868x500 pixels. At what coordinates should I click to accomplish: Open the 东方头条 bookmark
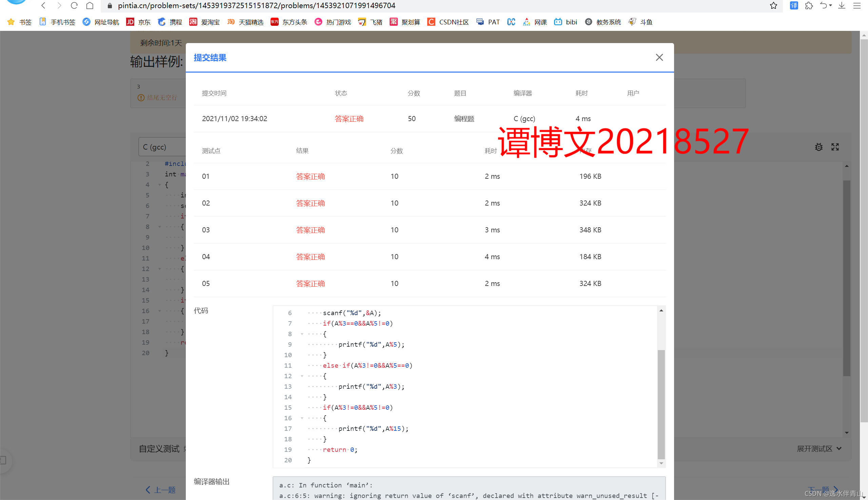(289, 22)
